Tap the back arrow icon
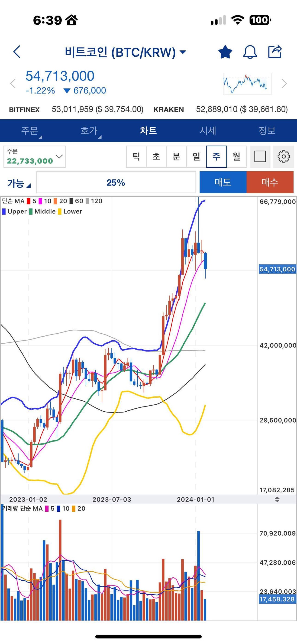 pyautogui.click(x=17, y=52)
